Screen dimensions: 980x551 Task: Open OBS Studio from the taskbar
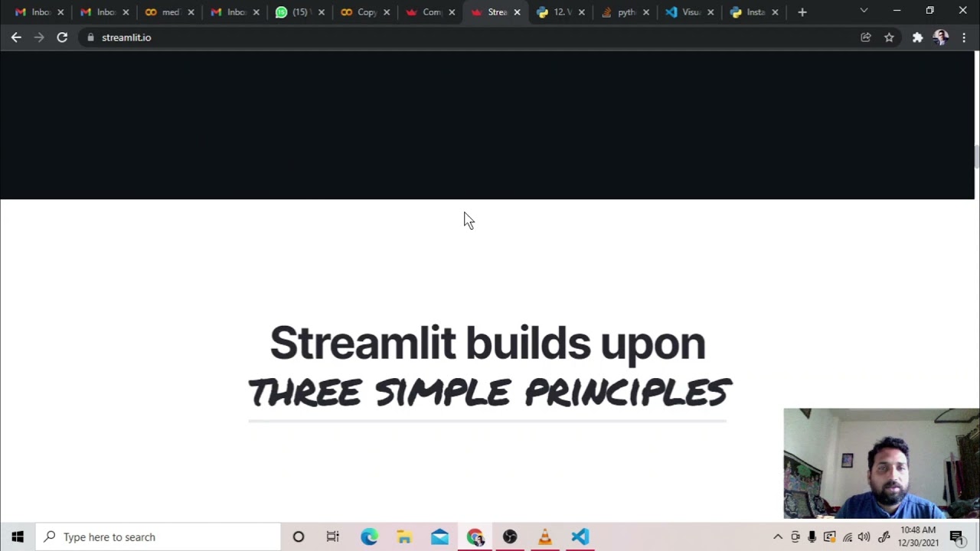510,536
